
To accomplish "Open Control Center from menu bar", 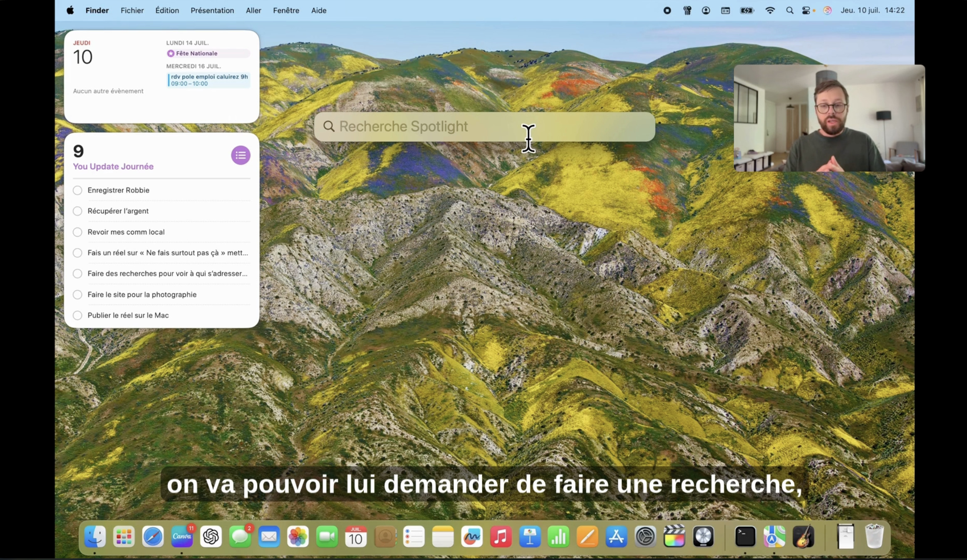I will 806,10.
